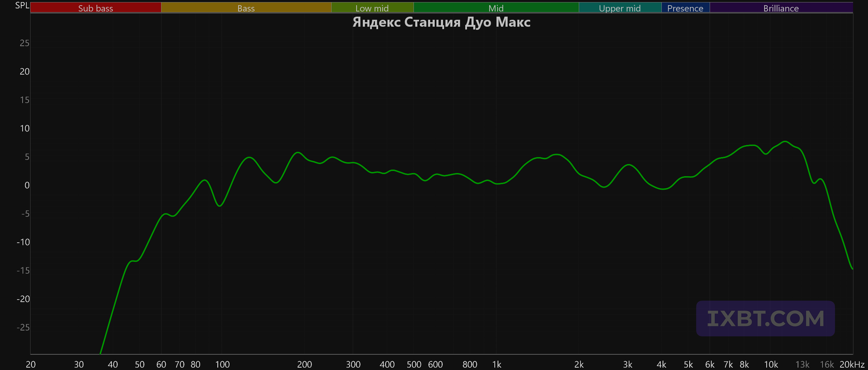This screenshot has width=868, height=370.
Task: Select the 50 Hz frequency tick label
Action: [140, 364]
